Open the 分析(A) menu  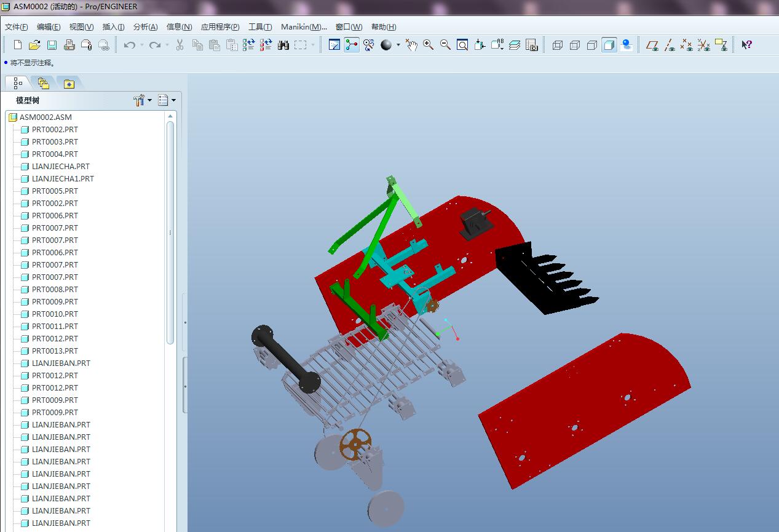(145, 27)
